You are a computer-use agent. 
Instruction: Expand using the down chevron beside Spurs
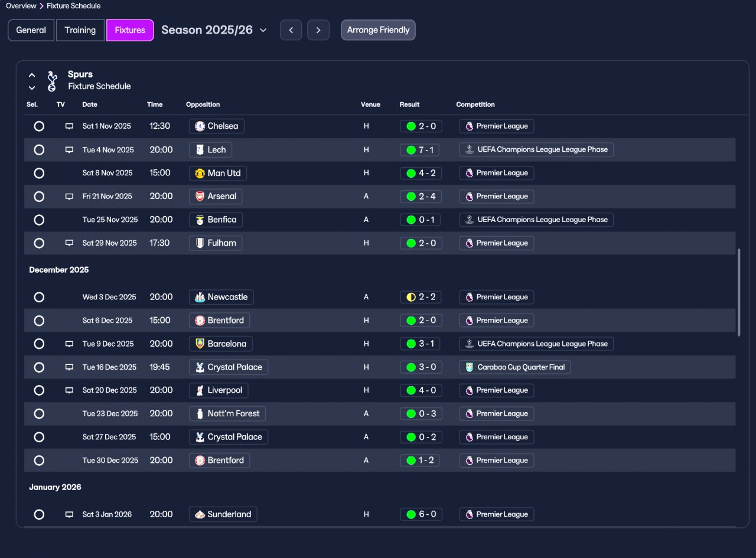click(32, 88)
